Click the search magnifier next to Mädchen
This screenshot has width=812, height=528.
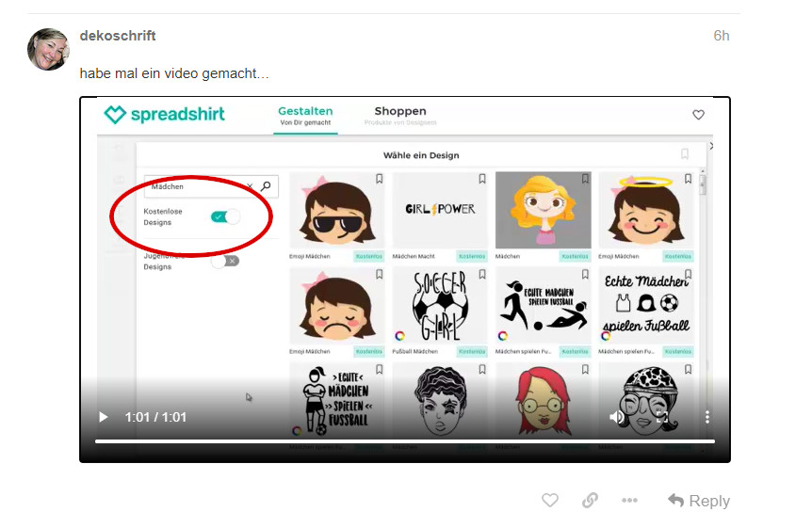(x=266, y=186)
